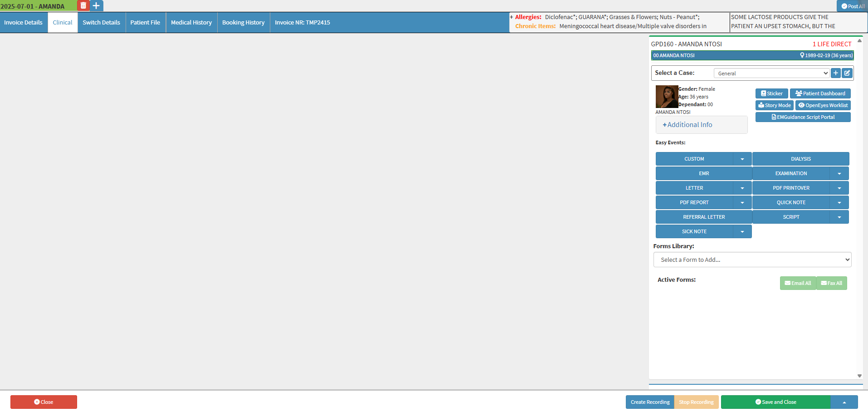
Task: Open the Select a Case dropdown
Action: [771, 73]
